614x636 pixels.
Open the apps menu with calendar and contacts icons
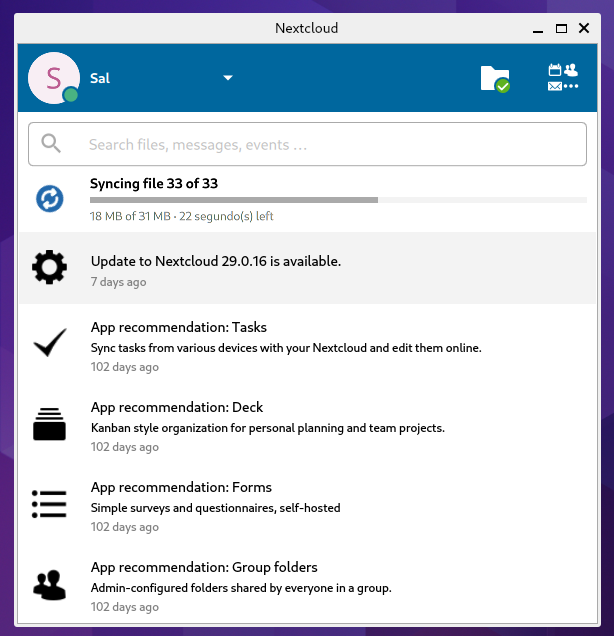562,77
